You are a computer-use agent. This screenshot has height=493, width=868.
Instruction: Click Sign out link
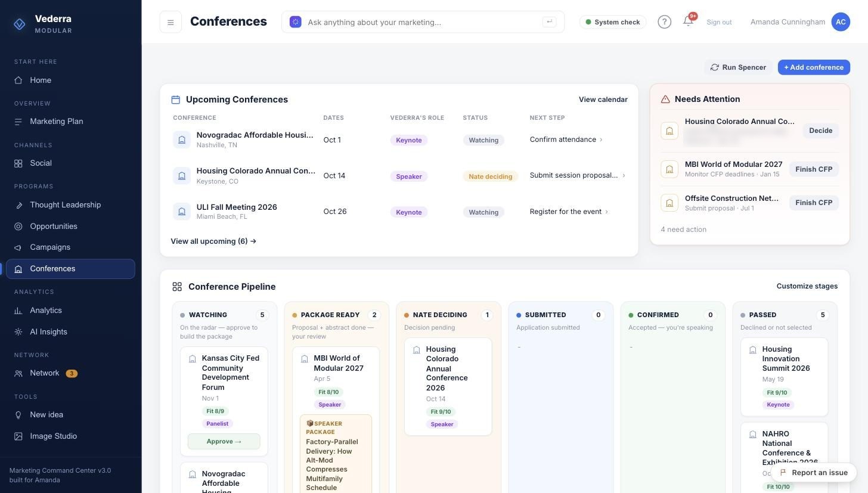coord(719,22)
